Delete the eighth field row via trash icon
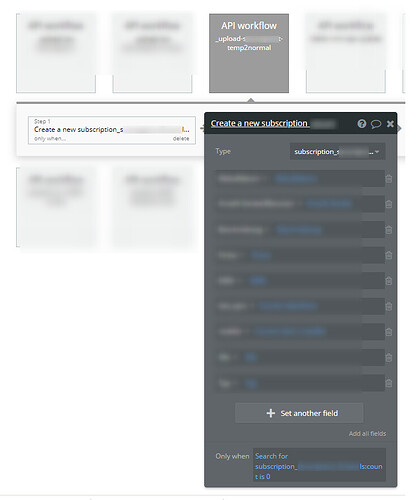The image size is (419, 500). pyautogui.click(x=389, y=358)
